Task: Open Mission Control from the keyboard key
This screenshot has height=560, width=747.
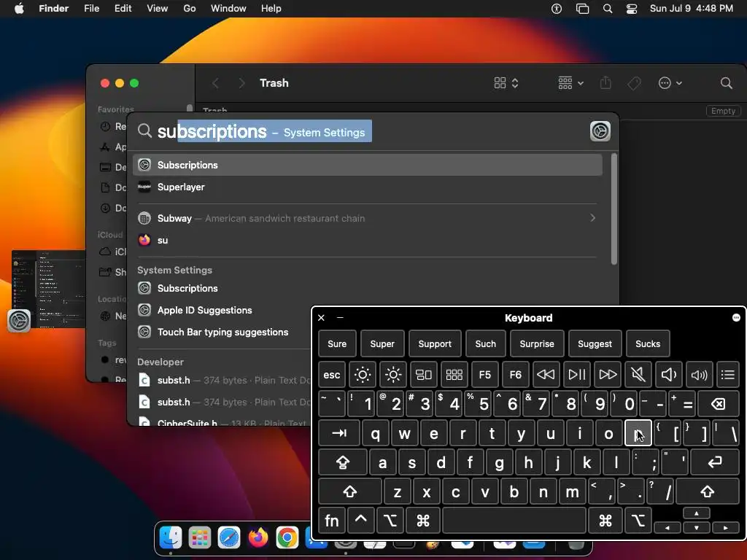Action: [424, 375]
